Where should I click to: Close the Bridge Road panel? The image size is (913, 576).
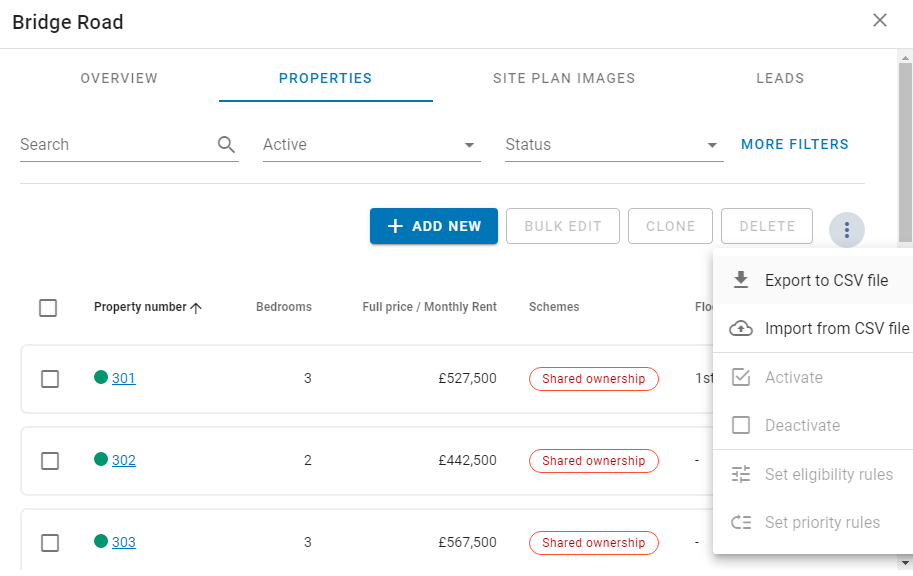coord(880,20)
